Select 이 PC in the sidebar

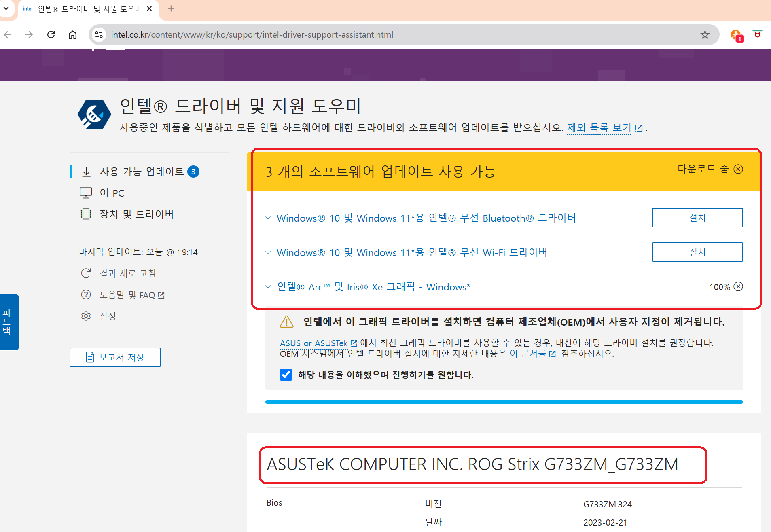pos(112,193)
